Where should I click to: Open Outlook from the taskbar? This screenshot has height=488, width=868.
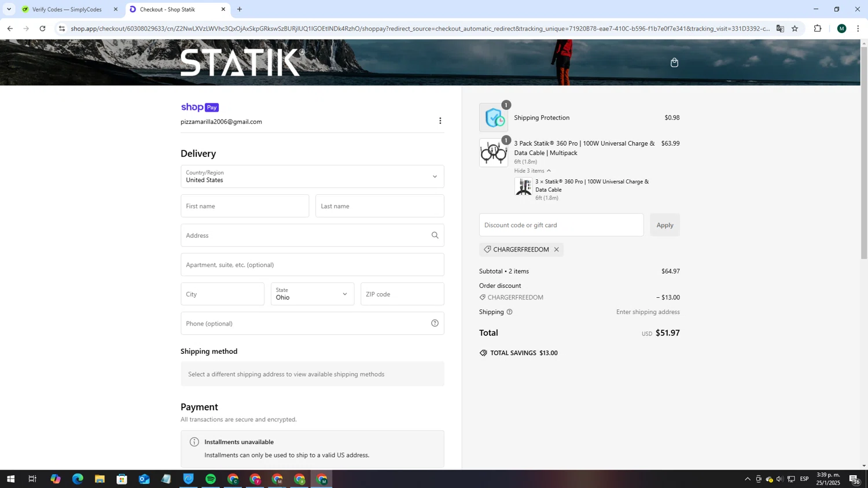click(x=144, y=479)
